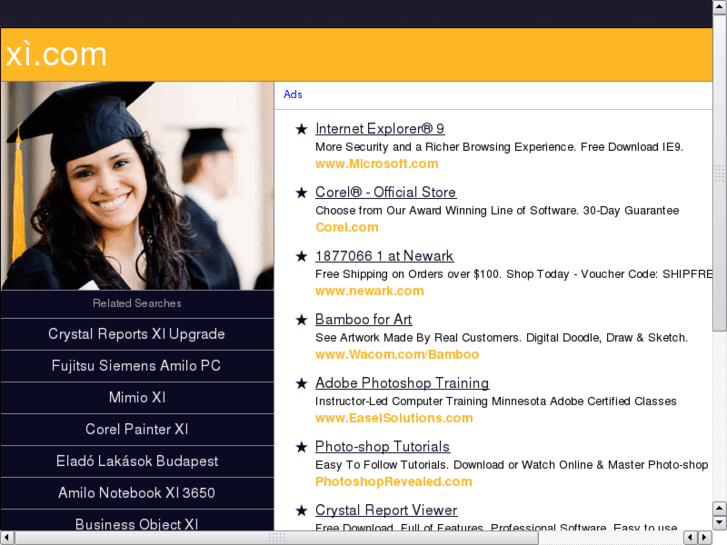Open the Corel® - Official Store link
The height and width of the screenshot is (545, 727).
point(385,192)
